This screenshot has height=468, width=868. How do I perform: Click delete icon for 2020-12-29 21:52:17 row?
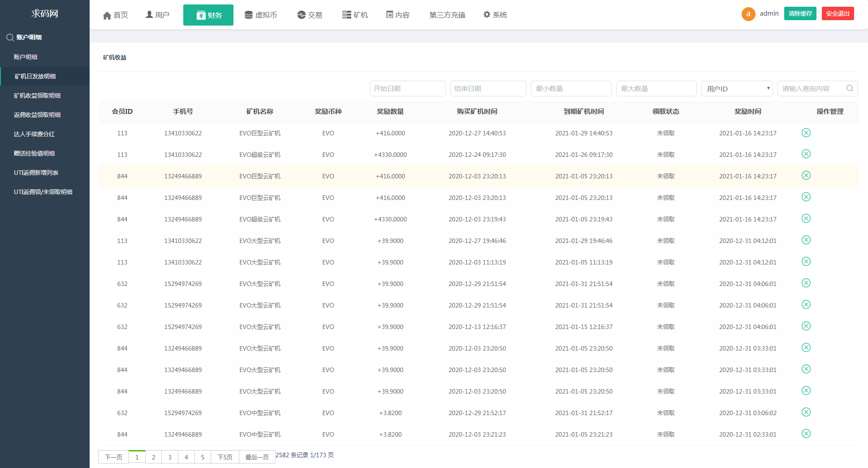point(806,412)
